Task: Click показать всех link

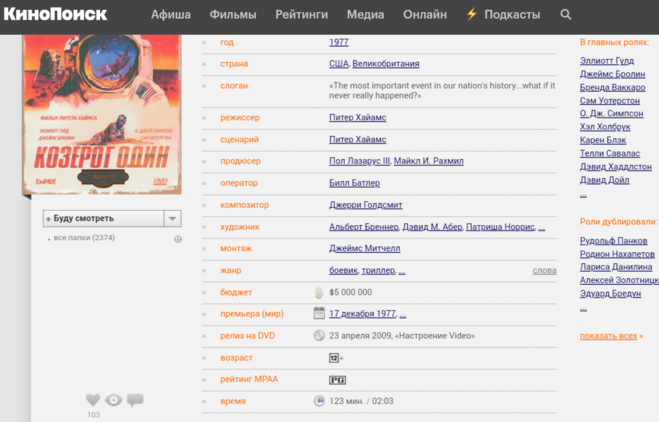Action: [610, 336]
